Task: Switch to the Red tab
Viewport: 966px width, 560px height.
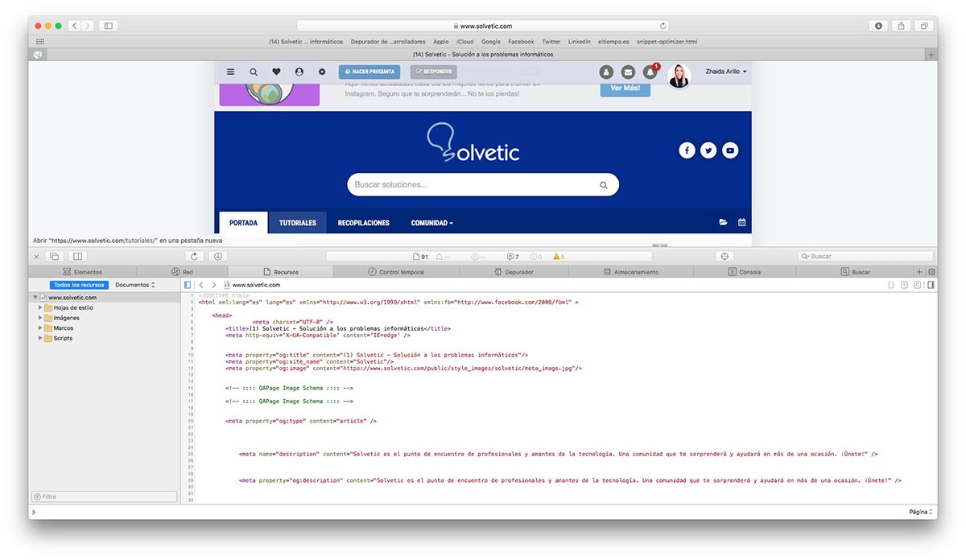Action: pos(182,272)
